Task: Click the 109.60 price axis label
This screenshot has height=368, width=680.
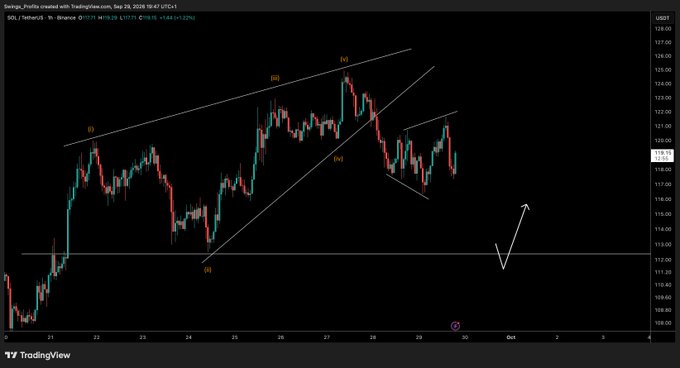Action: [663, 297]
